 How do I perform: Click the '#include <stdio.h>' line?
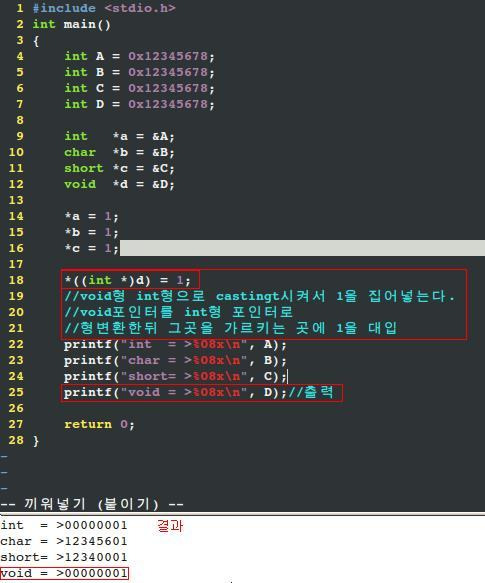coord(104,8)
